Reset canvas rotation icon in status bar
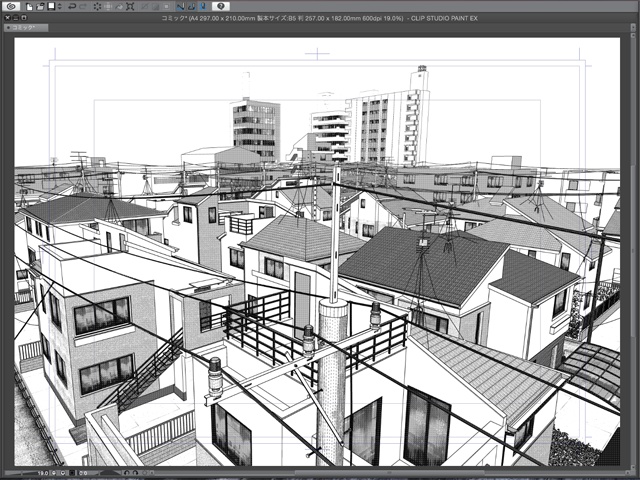Viewport: 640px width, 480px height. coord(145,473)
